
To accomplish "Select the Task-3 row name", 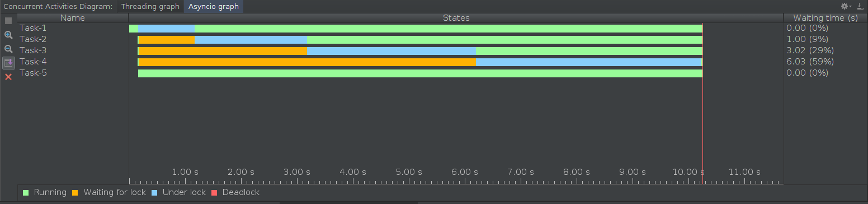I will click(x=33, y=50).
